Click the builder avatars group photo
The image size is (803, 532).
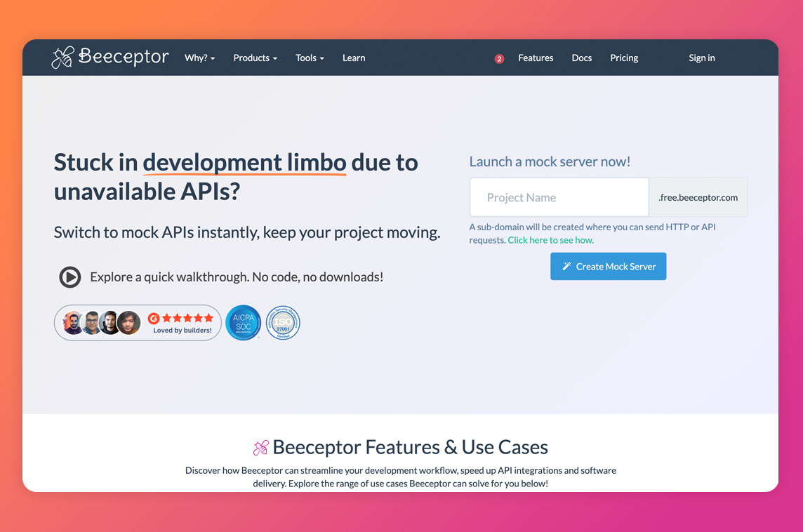[x=101, y=323]
